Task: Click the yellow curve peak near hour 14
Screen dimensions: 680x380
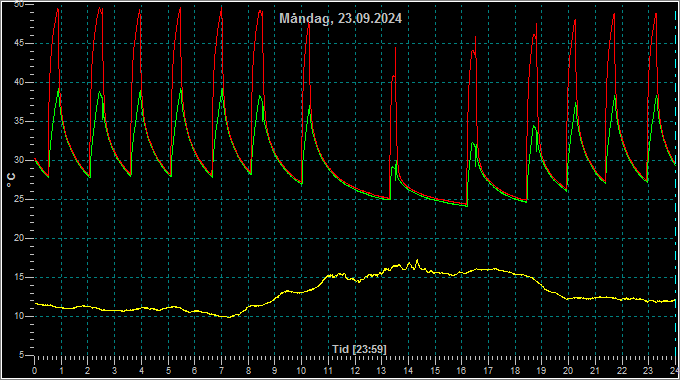Action: pyautogui.click(x=417, y=260)
